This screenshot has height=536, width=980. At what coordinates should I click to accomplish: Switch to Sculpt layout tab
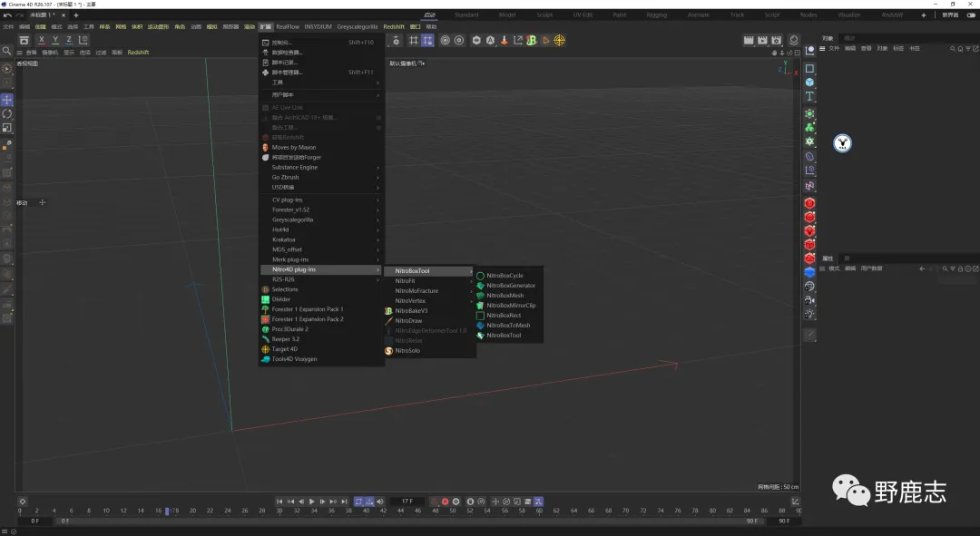[544, 15]
